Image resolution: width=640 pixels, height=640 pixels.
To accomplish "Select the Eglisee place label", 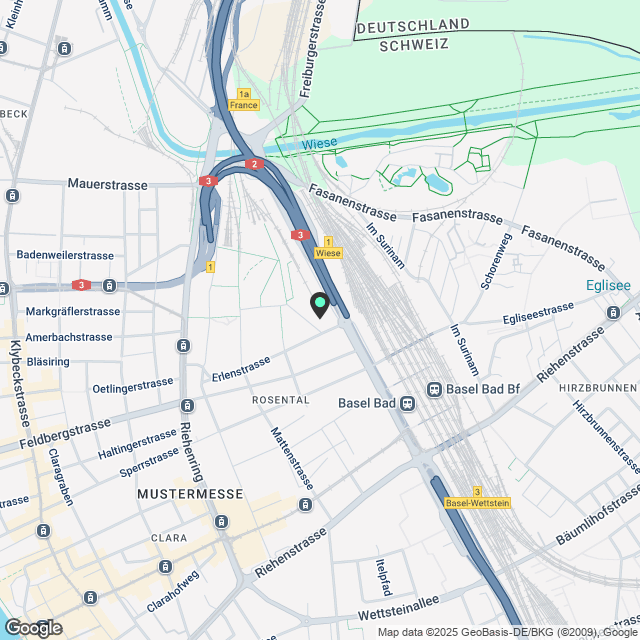I will point(608,285).
